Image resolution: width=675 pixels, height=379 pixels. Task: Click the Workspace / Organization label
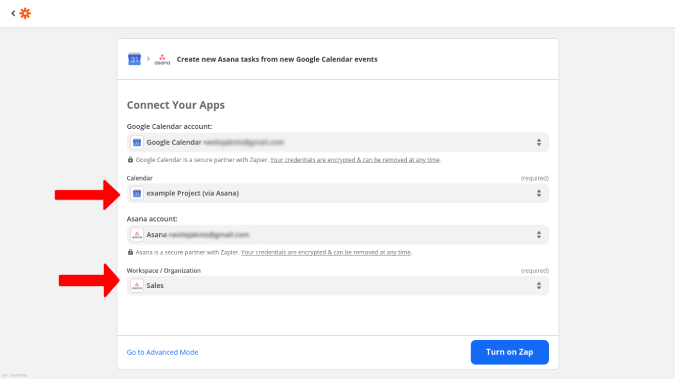click(x=164, y=270)
